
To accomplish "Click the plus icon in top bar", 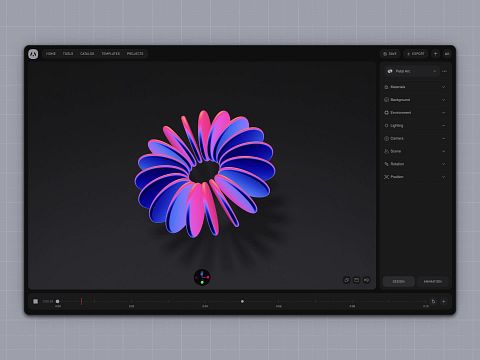I will coord(435,54).
